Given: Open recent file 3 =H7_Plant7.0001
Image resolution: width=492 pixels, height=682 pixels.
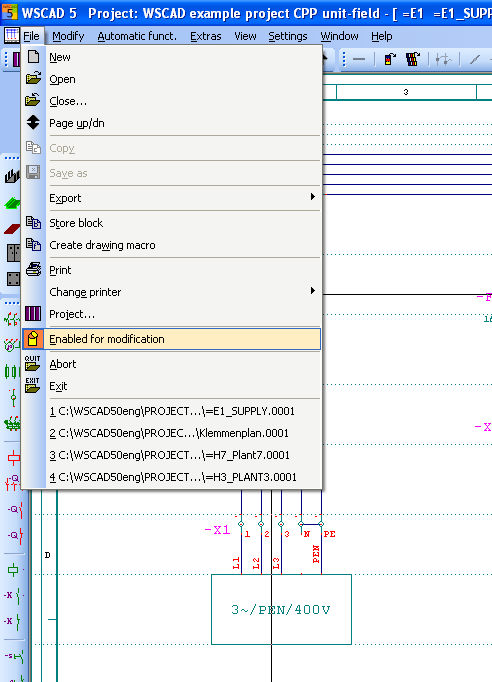Looking at the screenshot, I should pyautogui.click(x=171, y=455).
